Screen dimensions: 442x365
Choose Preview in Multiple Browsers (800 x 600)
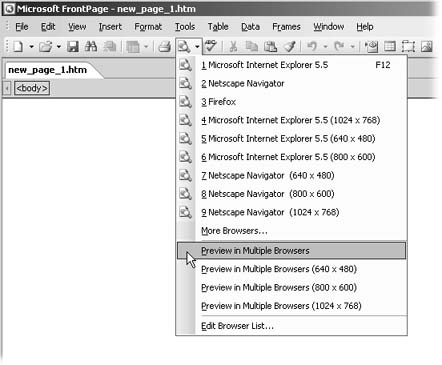(x=291, y=287)
